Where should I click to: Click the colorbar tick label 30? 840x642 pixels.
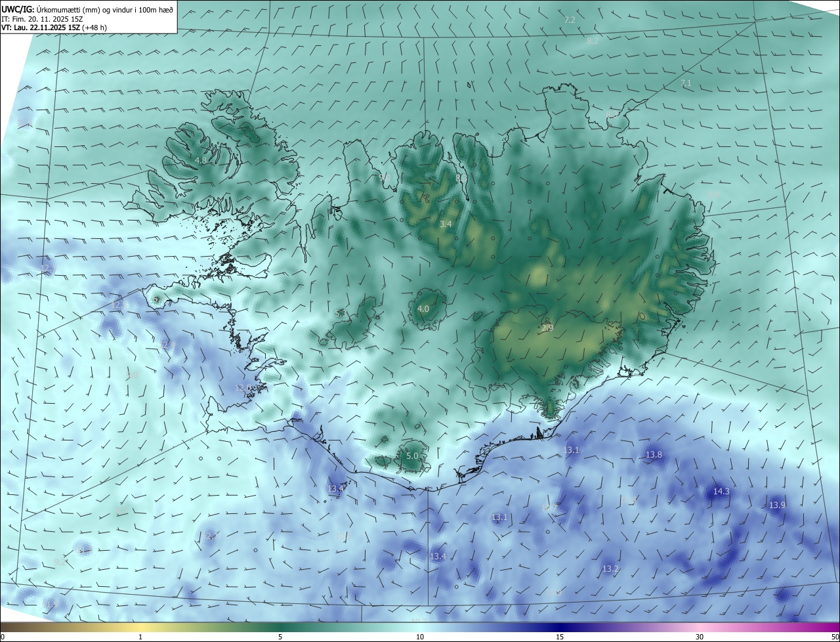pos(700,637)
